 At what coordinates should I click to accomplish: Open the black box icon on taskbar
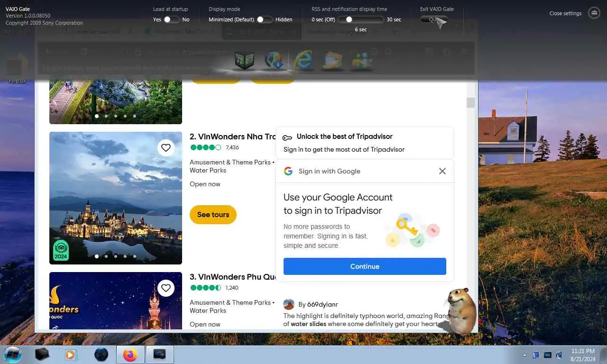point(42,354)
